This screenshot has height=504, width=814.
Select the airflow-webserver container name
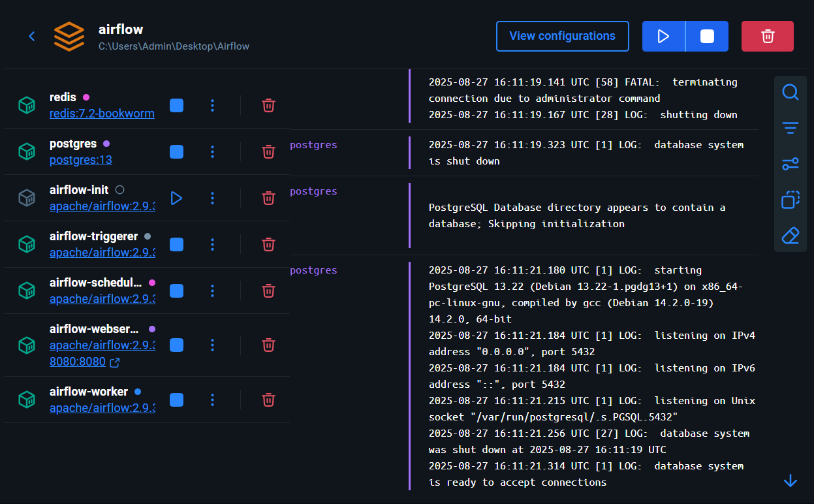coord(95,329)
